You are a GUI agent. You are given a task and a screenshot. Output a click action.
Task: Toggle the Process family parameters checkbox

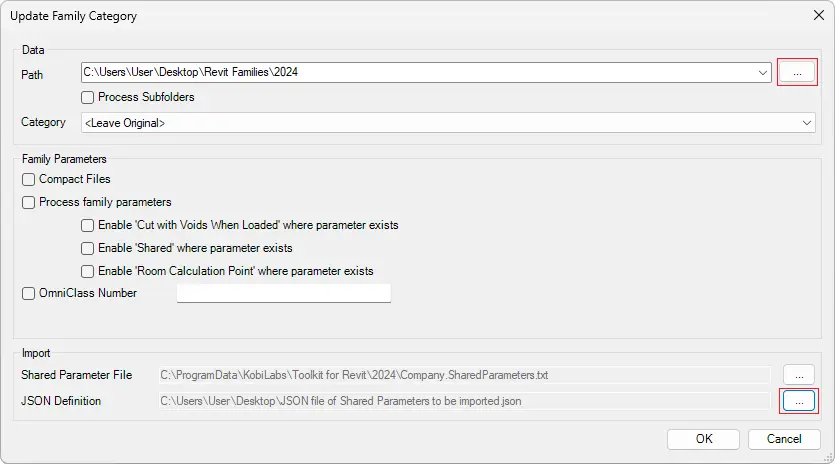tap(28, 202)
